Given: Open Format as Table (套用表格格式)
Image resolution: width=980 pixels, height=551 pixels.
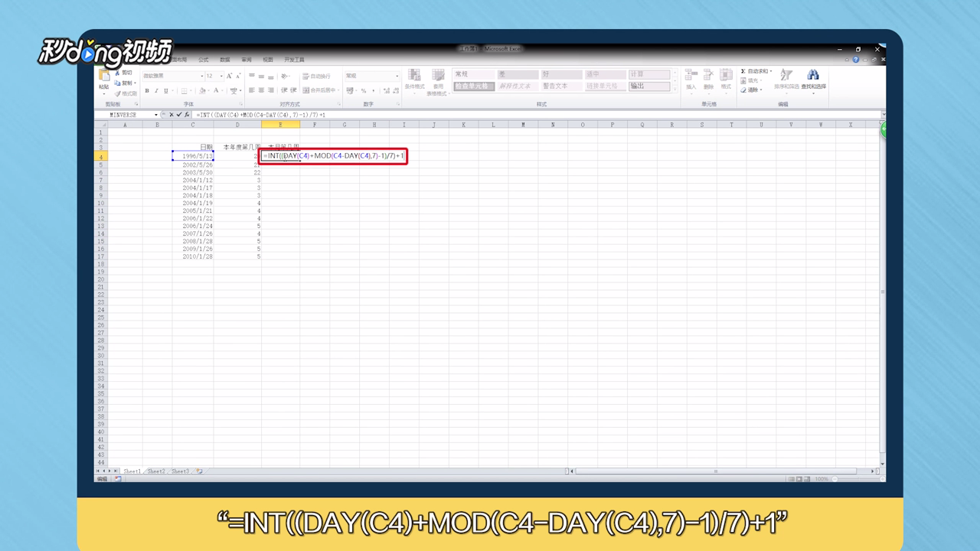Looking at the screenshot, I should 438,81.
